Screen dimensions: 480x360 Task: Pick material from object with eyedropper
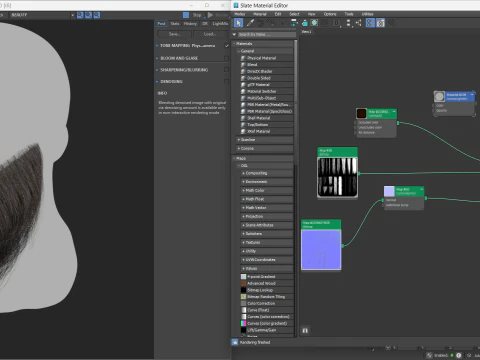coord(250,23)
